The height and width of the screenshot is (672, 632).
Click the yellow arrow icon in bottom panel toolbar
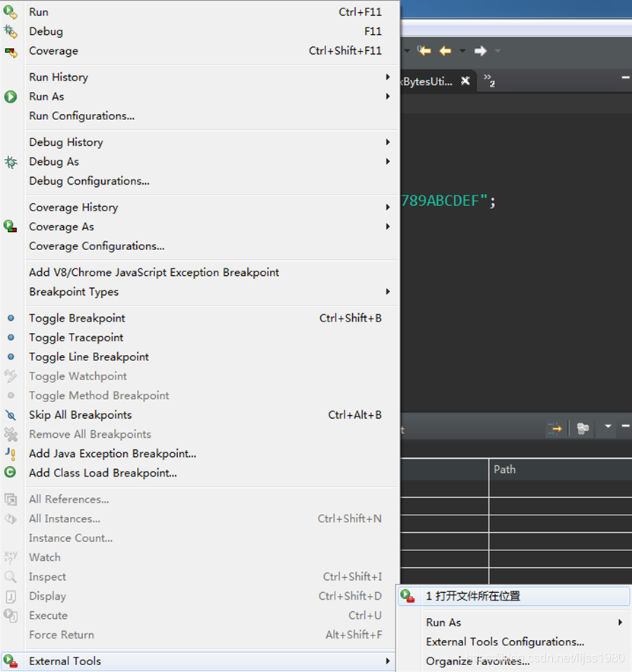point(555,428)
